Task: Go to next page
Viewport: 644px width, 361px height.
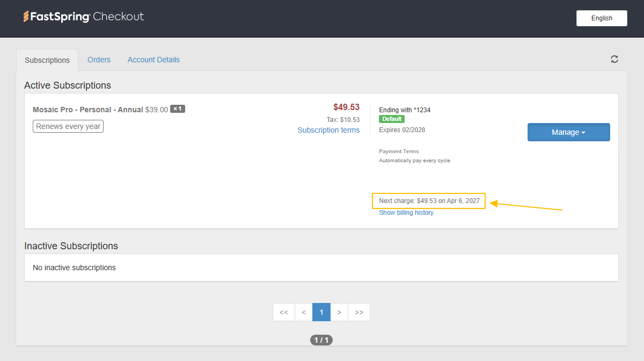Action: click(x=339, y=312)
